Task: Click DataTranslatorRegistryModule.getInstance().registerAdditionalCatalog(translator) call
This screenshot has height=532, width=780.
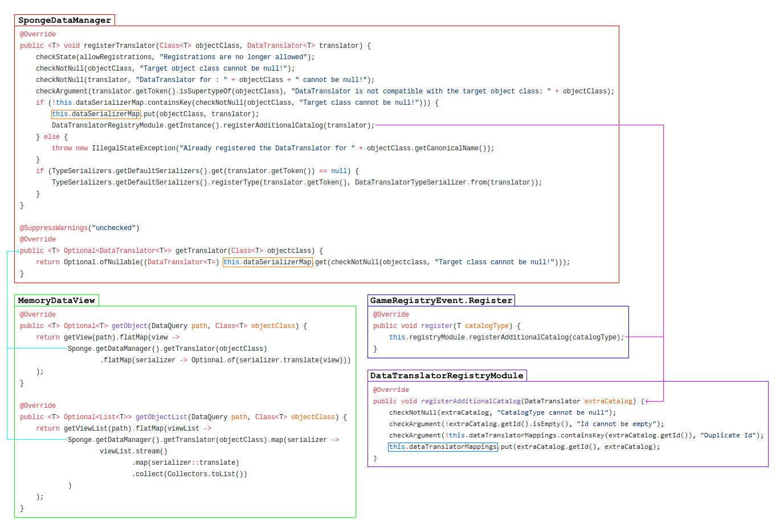Action: coord(214,125)
